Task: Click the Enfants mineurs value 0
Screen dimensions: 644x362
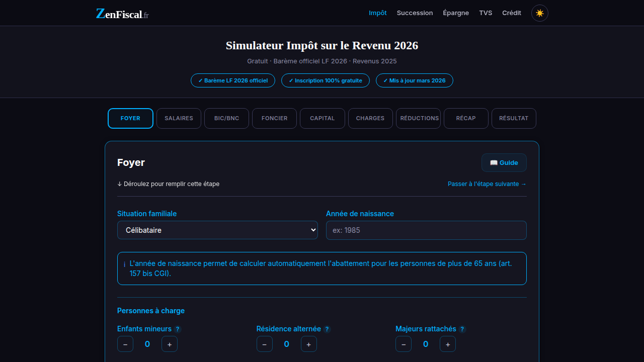Action: click(147, 344)
